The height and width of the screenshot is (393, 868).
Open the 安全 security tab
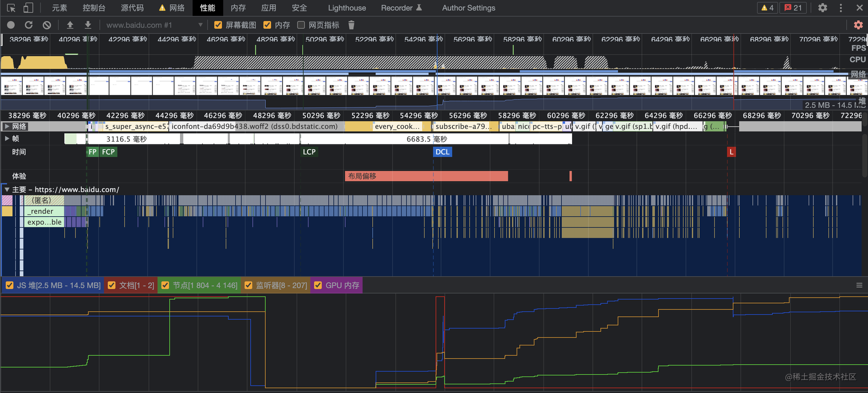click(300, 8)
